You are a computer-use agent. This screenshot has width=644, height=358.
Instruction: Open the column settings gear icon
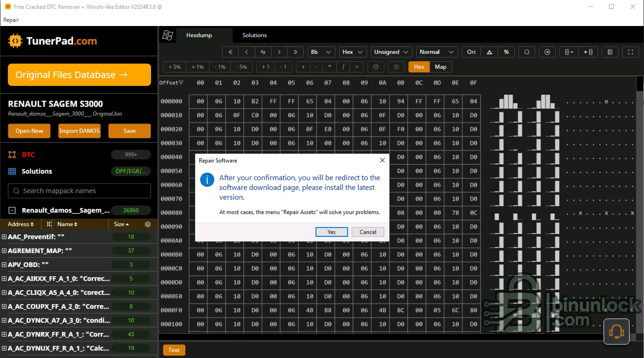coord(148,224)
